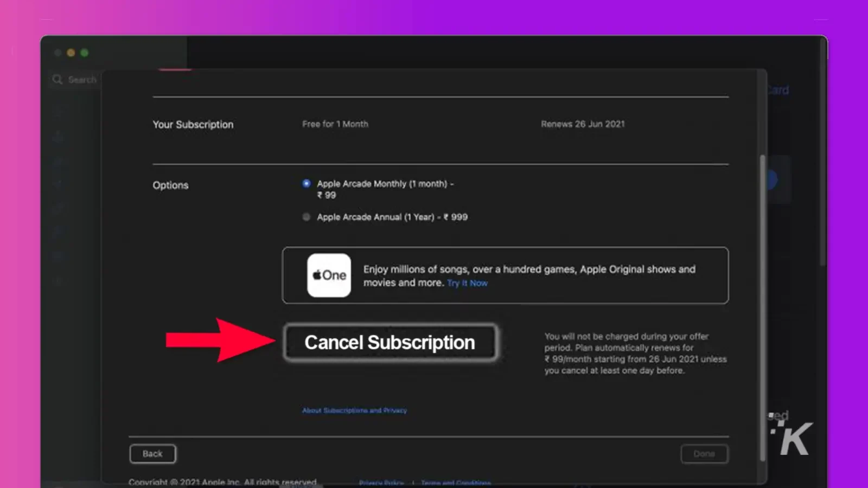Select Apple Arcade Annual ₹ 999 option
The image size is (868, 488).
point(307,217)
